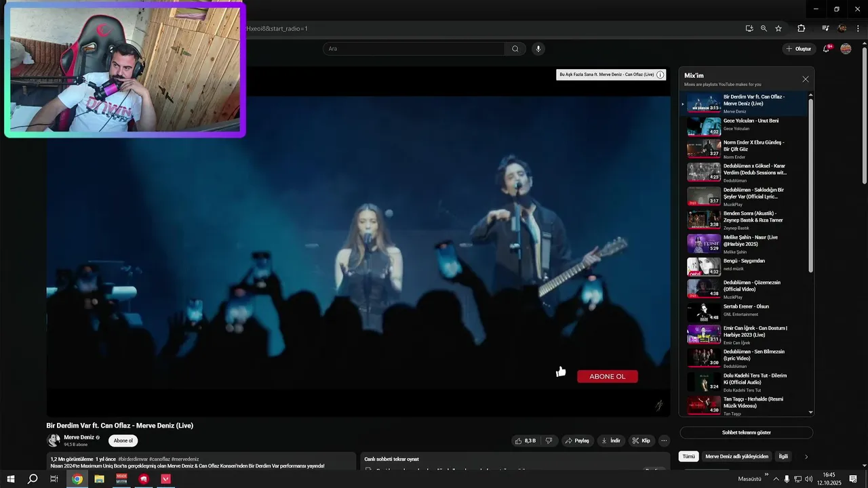Image resolution: width=868 pixels, height=488 pixels.
Task: Open the media control icon in Chrome toolbar
Action: coord(825,28)
